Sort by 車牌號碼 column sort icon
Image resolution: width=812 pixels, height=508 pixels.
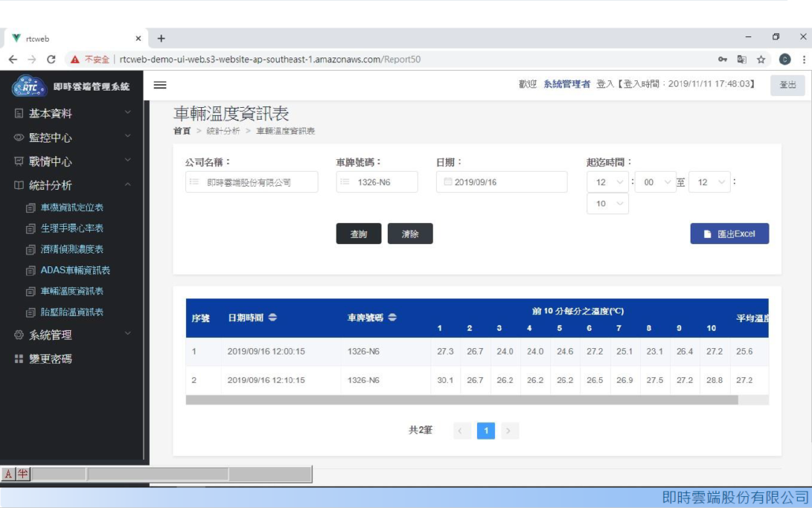point(392,317)
